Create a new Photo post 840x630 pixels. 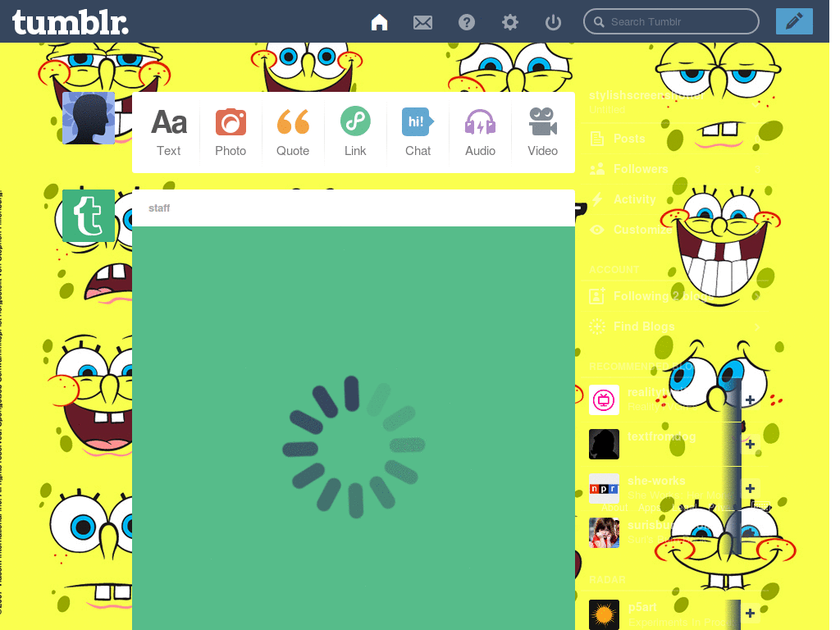[231, 132]
